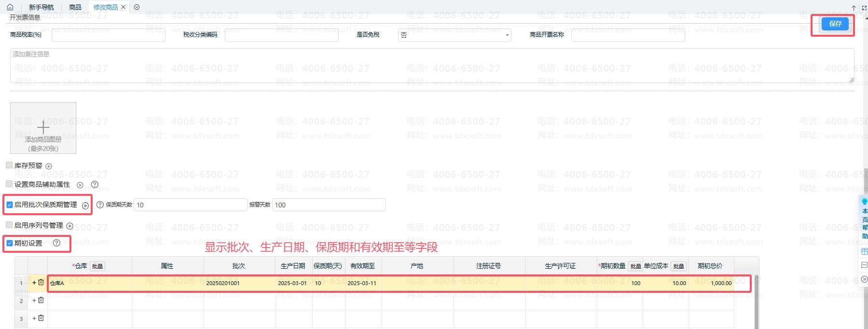This screenshot has width=868, height=329.
Task: Click 批量 button next to 仓库 header
Action: [97, 266]
